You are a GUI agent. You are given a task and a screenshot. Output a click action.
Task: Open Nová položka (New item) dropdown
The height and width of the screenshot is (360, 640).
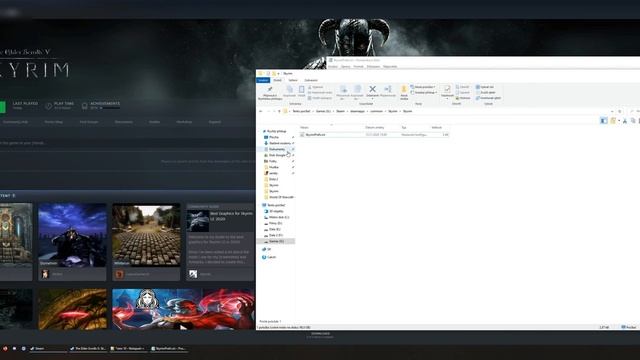(x=423, y=87)
